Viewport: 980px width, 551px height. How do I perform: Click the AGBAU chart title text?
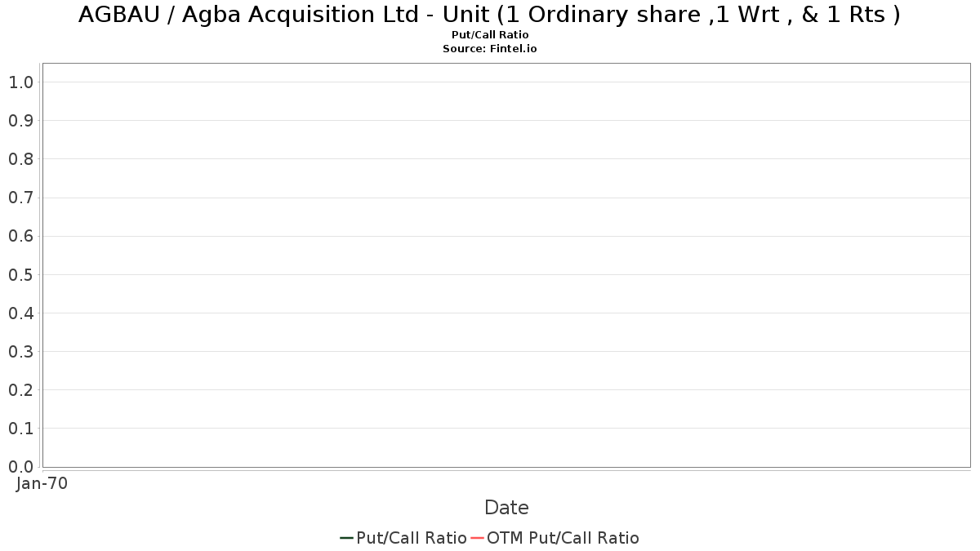pyautogui.click(x=490, y=15)
